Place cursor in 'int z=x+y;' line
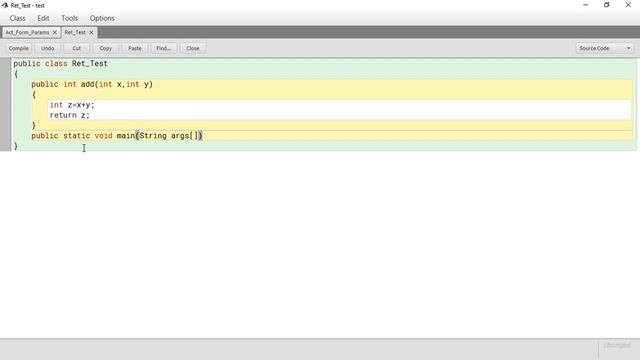The height and width of the screenshot is (360, 640). point(72,105)
